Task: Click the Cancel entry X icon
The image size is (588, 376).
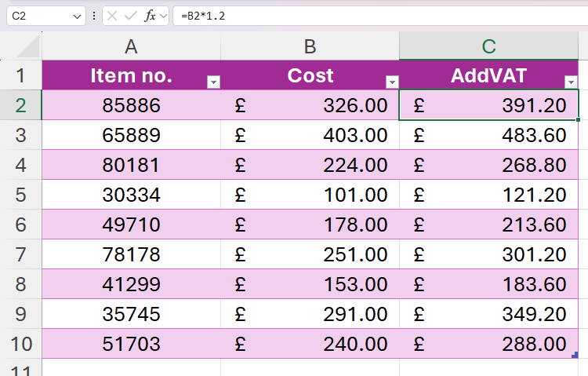Action: (114, 16)
